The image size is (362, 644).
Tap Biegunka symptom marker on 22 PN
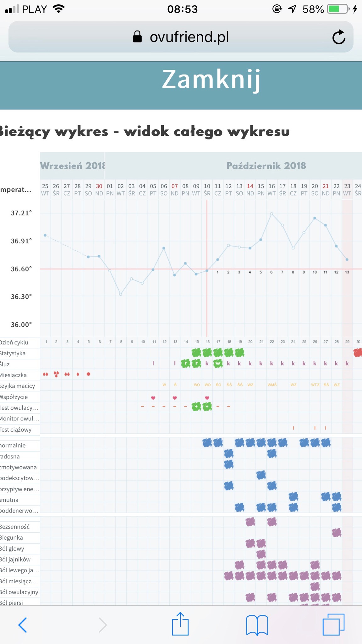(x=337, y=532)
